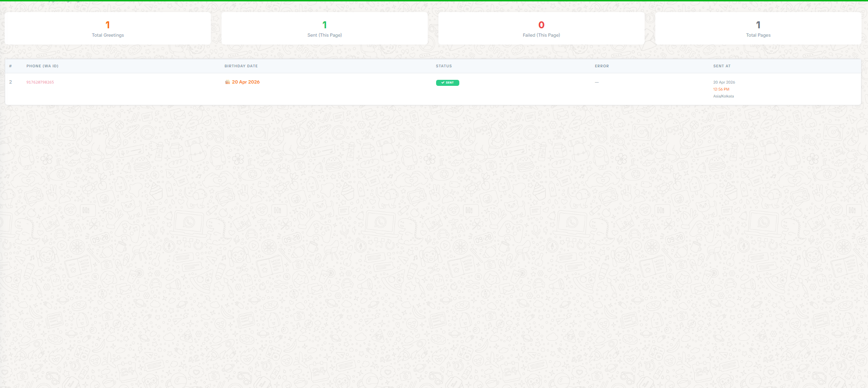The image size is (868, 388).
Task: Click the 12:56 PM sent time
Action: pyautogui.click(x=721, y=89)
